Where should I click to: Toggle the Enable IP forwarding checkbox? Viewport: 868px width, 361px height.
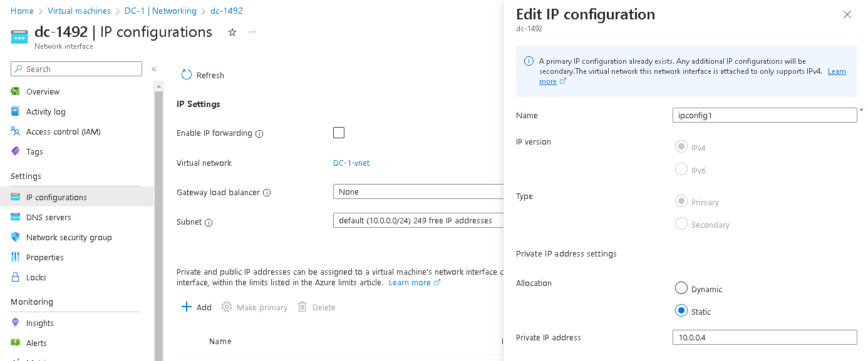[x=339, y=132]
